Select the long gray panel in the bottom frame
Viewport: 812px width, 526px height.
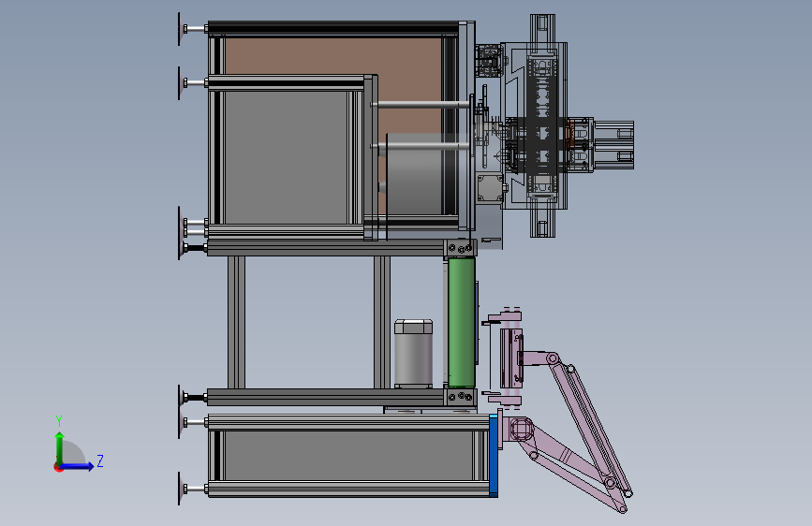point(348,455)
